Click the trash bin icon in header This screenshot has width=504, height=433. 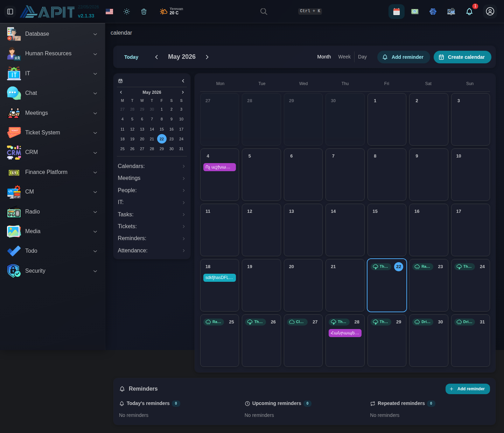(143, 12)
